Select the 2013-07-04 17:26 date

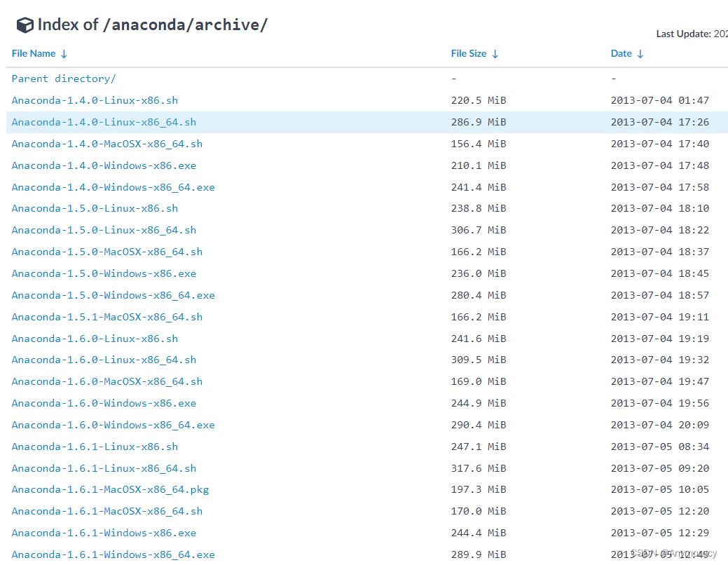[660, 122]
